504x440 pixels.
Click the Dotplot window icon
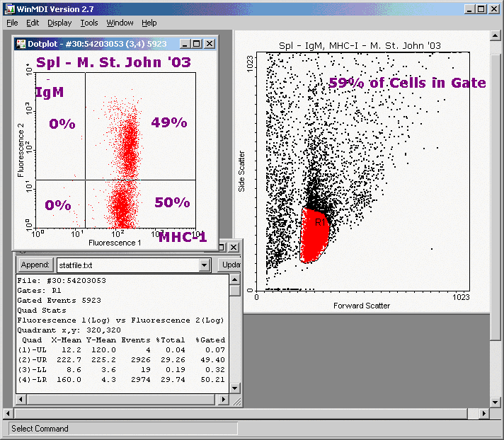(21, 43)
